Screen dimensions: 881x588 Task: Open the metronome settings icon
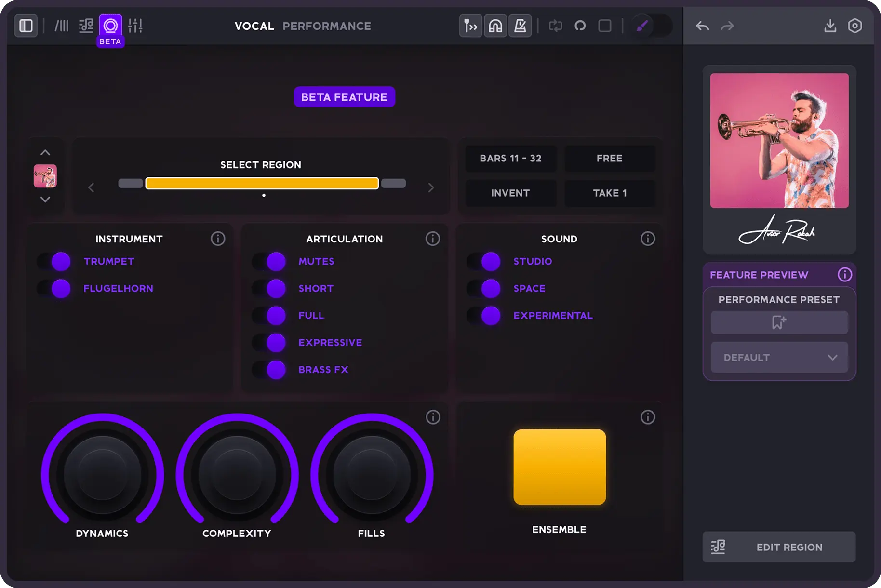click(520, 26)
